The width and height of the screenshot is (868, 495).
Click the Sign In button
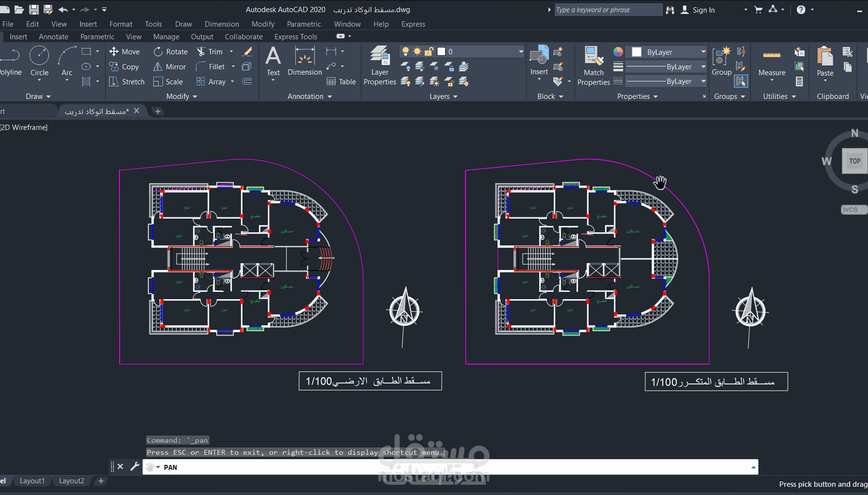(698, 10)
